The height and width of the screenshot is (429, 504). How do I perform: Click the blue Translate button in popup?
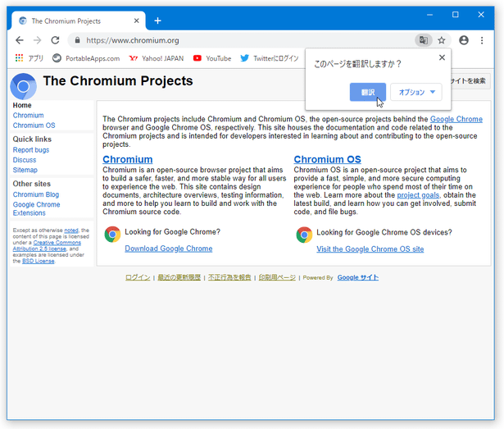coord(368,92)
